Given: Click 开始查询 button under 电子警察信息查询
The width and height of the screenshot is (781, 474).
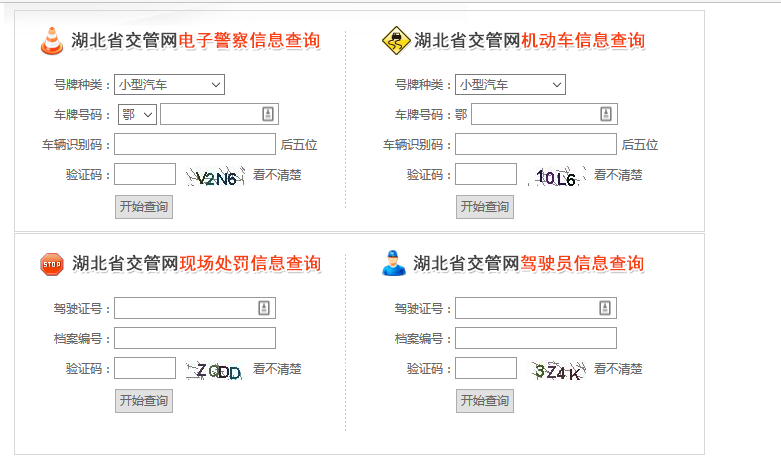Looking at the screenshot, I should 144,207.
